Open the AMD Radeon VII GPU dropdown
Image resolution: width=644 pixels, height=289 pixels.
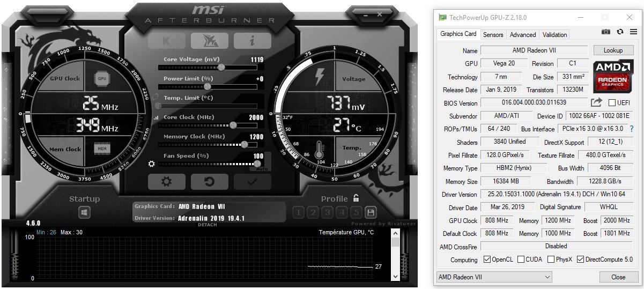pyautogui.click(x=494, y=277)
